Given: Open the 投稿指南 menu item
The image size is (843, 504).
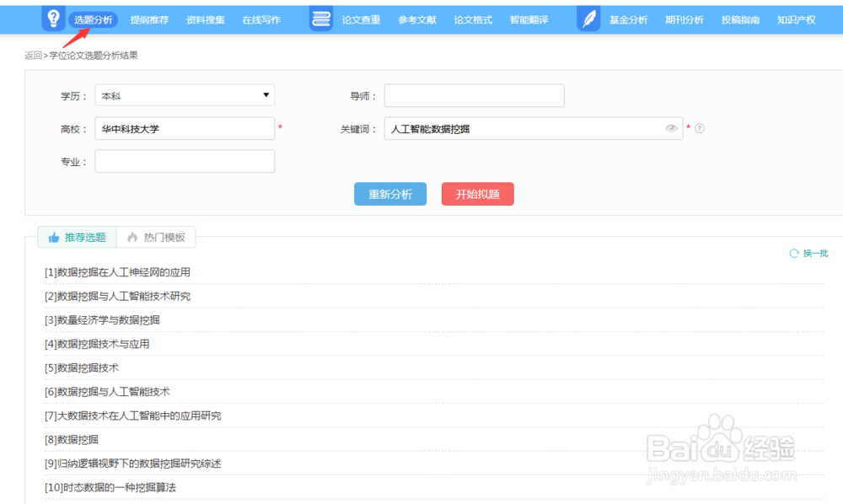Looking at the screenshot, I should click(740, 20).
